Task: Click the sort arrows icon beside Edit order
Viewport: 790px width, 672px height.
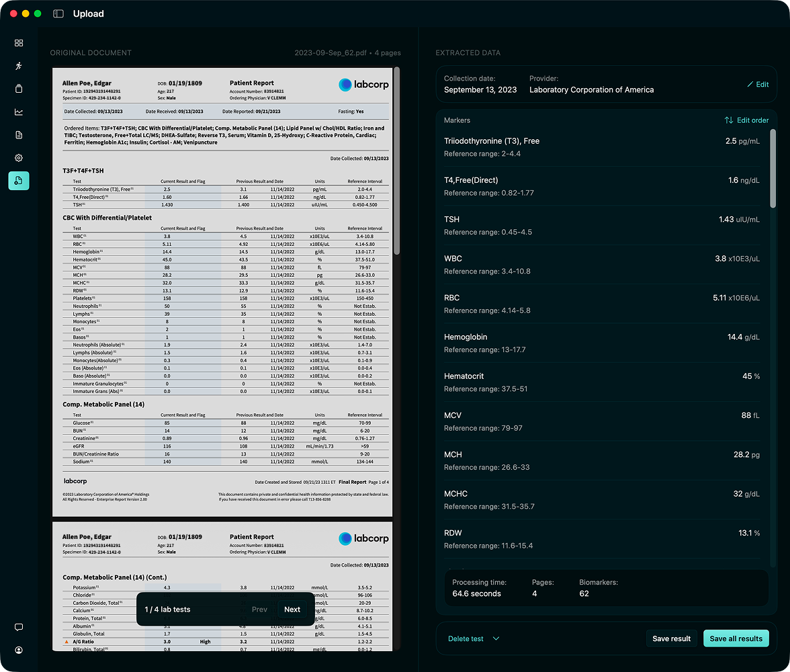Action: tap(728, 120)
